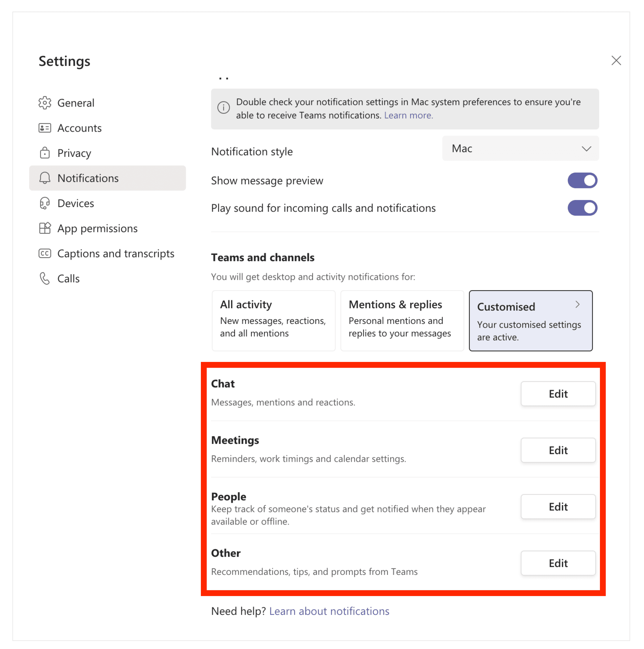Disable Play sound for incoming calls toggle

tap(582, 208)
